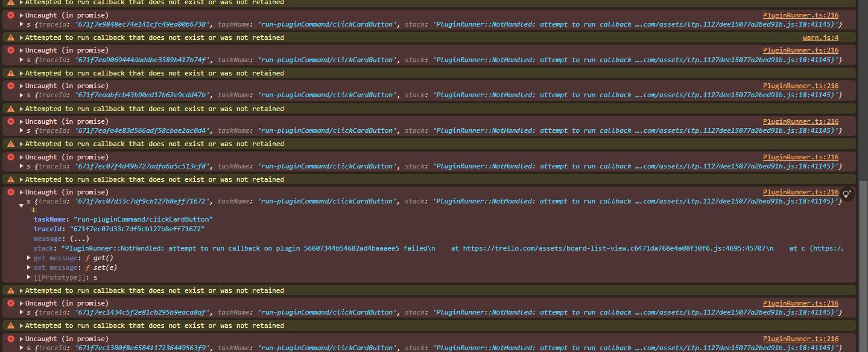Collapse the expanded object 671f7ec07d33c7df
This screenshot has height=352, width=868.
tap(22, 205)
